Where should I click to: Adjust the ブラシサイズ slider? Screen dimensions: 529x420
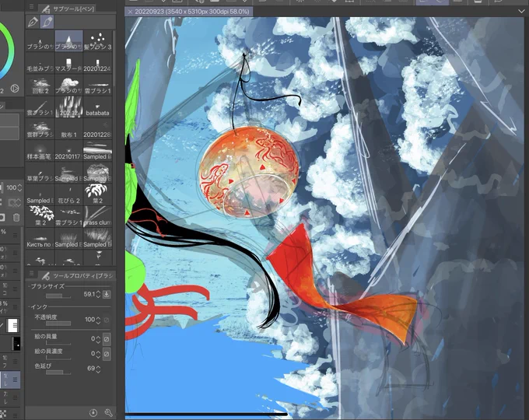[58, 296]
